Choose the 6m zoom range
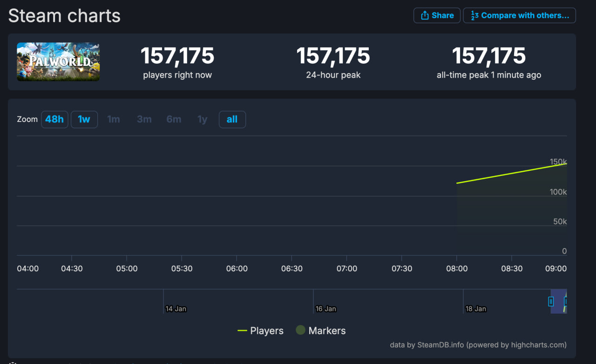 click(174, 119)
